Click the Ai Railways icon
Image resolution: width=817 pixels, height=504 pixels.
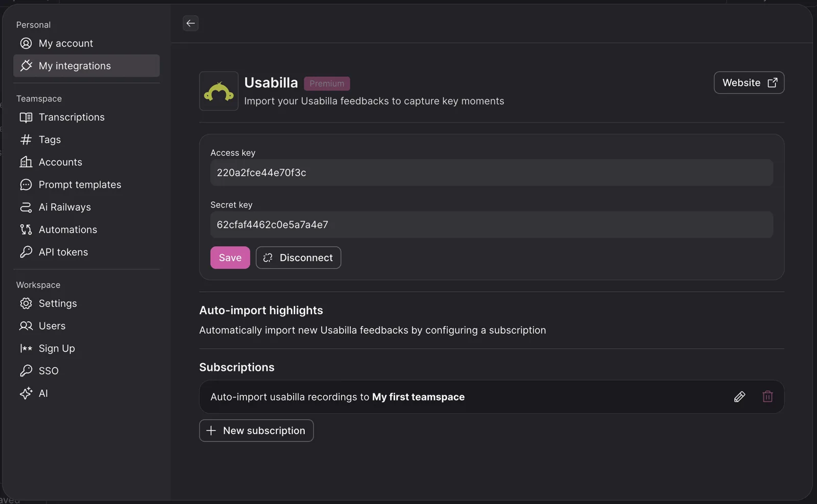[x=26, y=207]
